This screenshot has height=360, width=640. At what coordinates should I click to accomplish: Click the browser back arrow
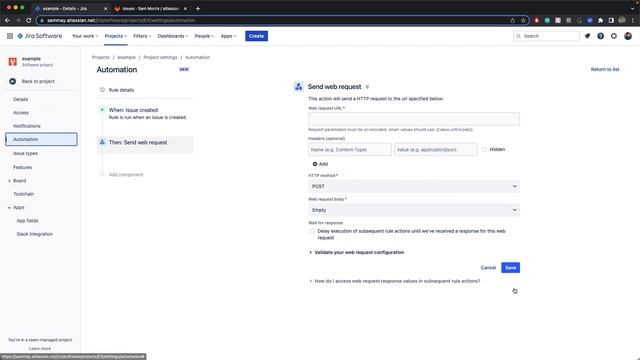click(x=7, y=20)
